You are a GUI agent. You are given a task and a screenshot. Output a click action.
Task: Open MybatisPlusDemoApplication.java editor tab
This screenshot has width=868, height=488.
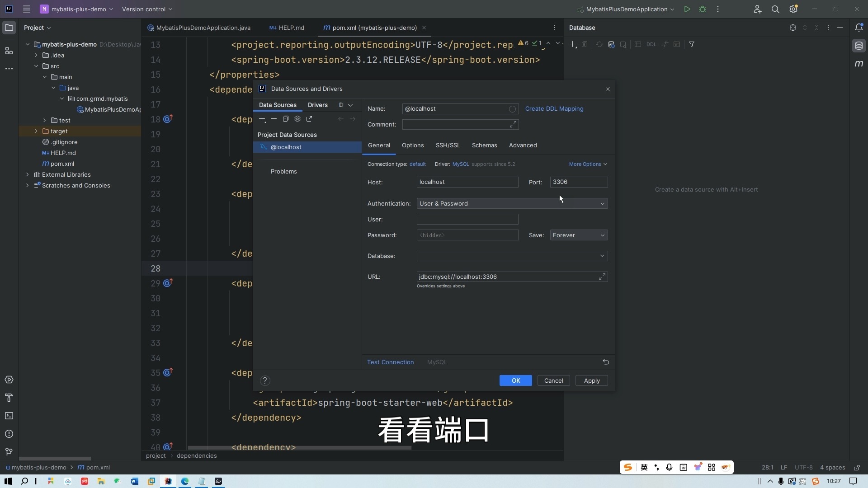coord(199,28)
